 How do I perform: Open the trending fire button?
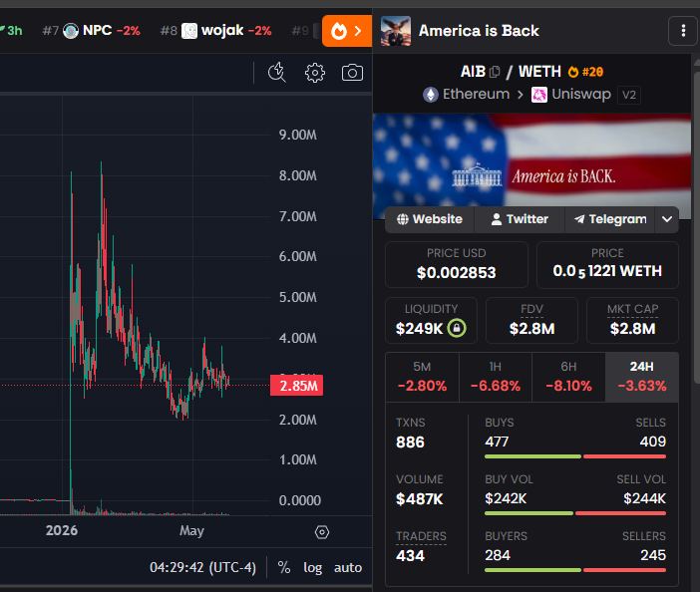(x=347, y=31)
